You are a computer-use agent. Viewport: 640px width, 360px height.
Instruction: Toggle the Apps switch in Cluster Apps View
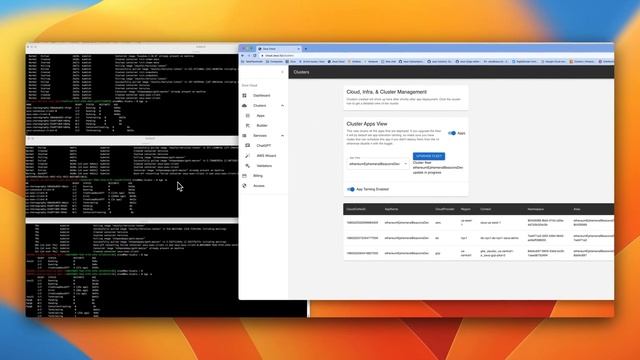pos(452,133)
